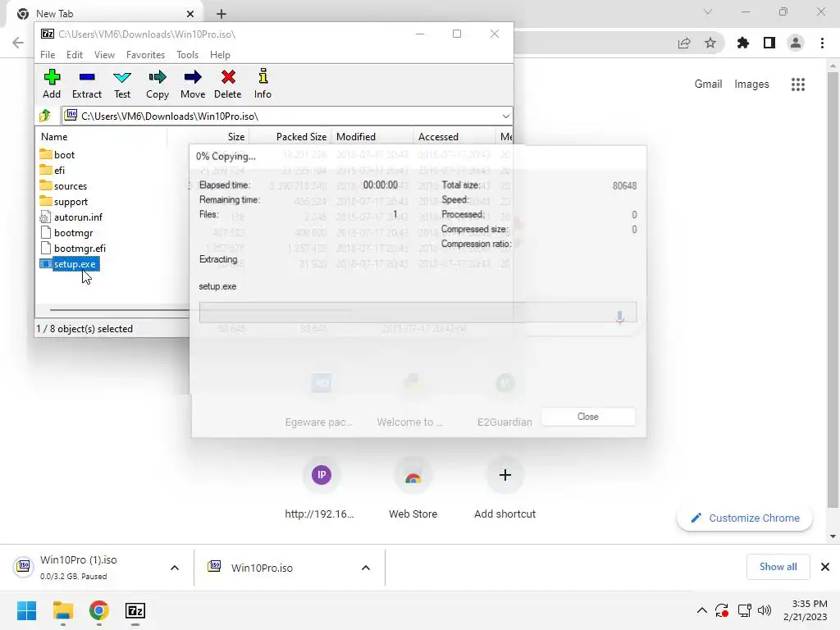Screen dimensions: 840x630
Task: Click Close in the copying dialog
Action: pos(588,417)
